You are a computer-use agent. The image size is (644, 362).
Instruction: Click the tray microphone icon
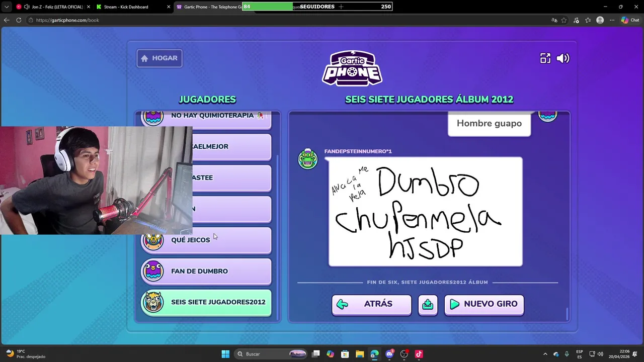[x=567, y=354]
